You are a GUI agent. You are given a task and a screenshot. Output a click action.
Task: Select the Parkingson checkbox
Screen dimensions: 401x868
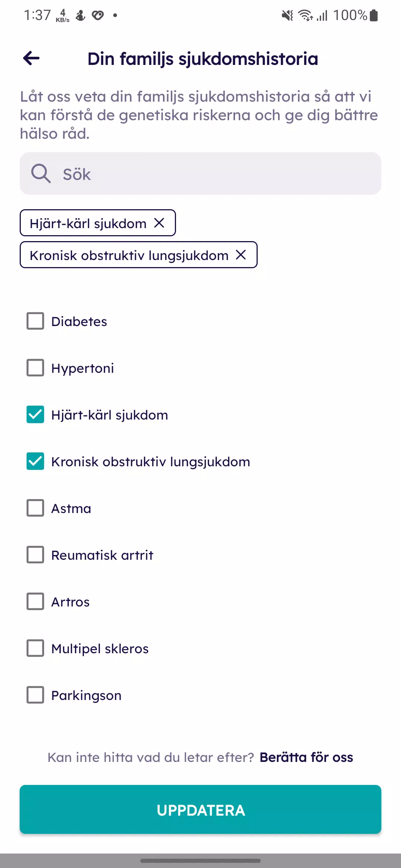coord(35,695)
